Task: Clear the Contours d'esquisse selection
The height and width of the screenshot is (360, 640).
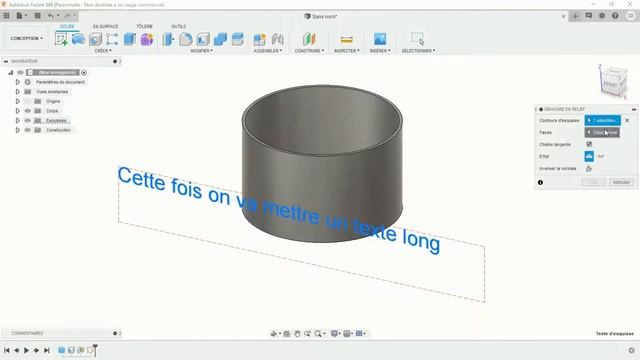Action: click(x=627, y=120)
